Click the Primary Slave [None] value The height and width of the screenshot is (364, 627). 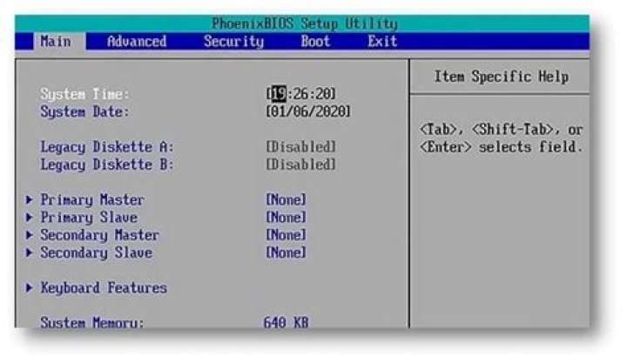tap(287, 217)
